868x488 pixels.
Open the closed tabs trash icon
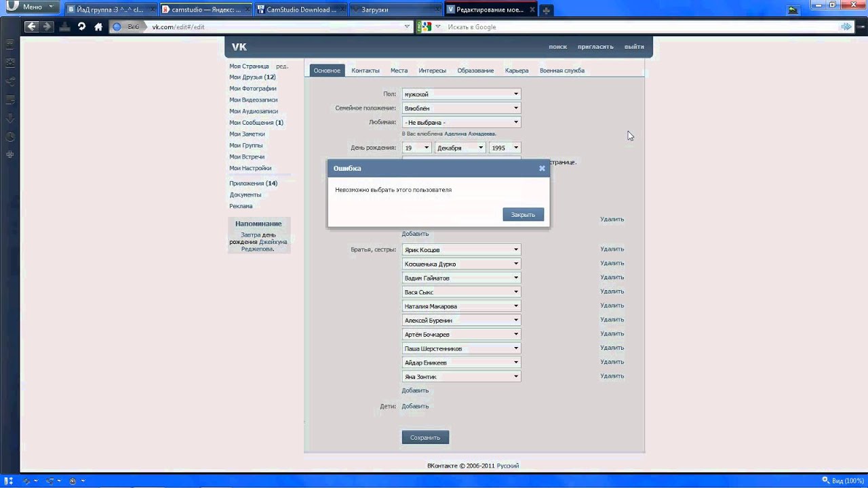point(793,10)
